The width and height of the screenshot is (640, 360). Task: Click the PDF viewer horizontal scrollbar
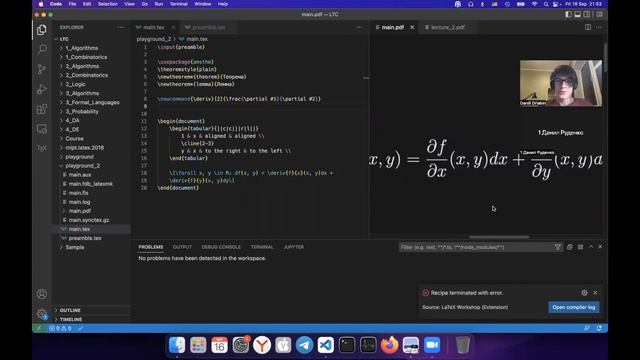[x=499, y=237]
